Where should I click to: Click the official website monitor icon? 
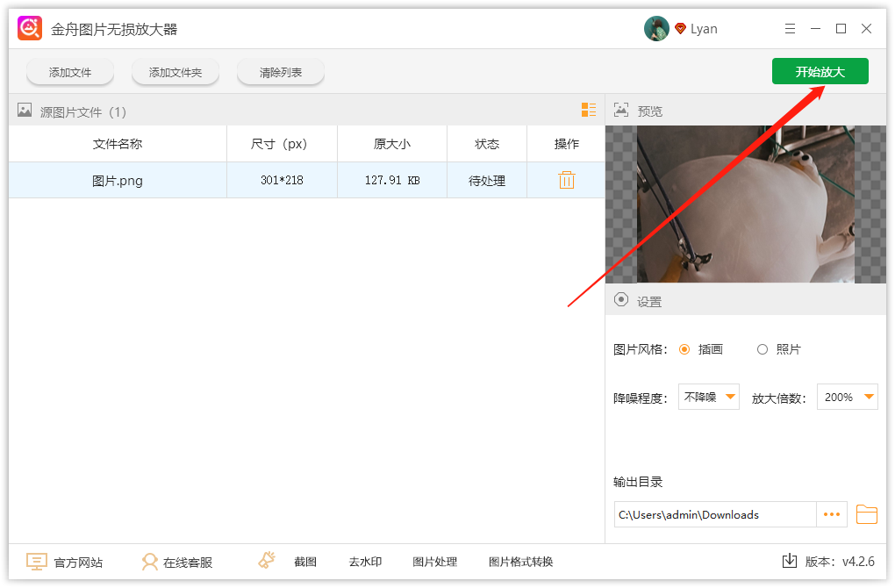(36, 562)
